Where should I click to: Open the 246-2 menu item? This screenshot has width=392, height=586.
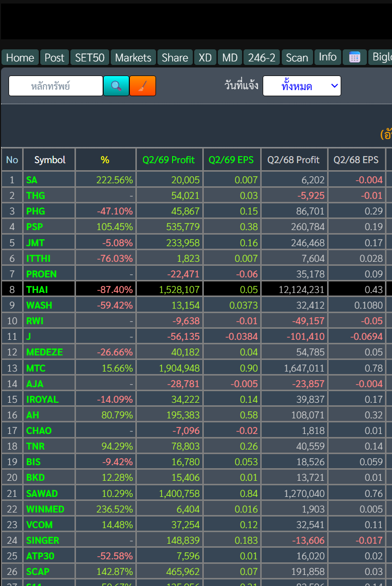[262, 57]
